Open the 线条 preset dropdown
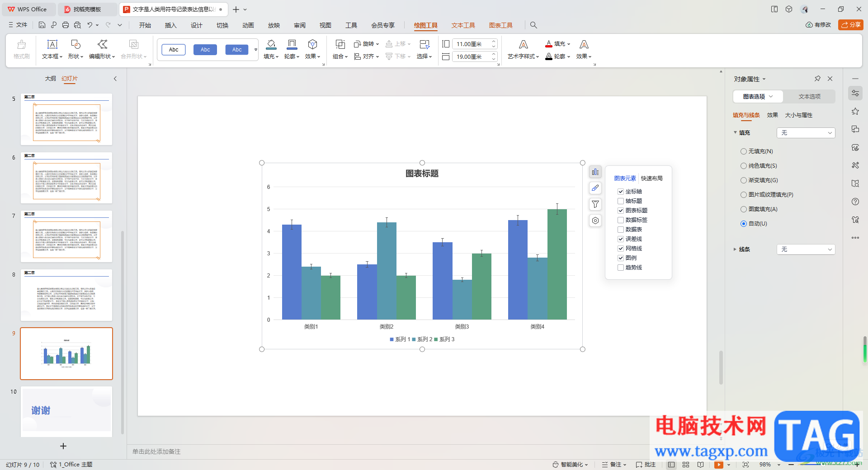The width and height of the screenshot is (868, 470). pos(806,249)
